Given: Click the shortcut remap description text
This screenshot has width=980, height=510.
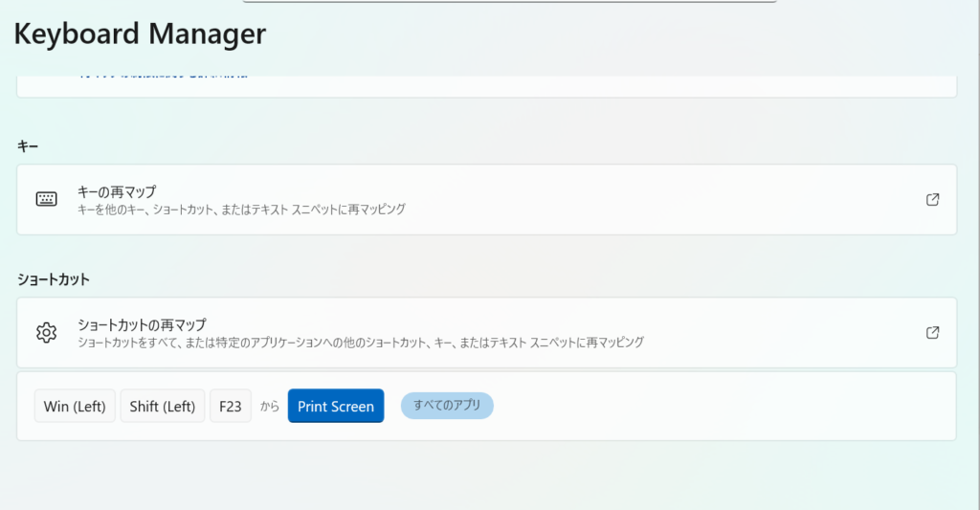Looking at the screenshot, I should (360, 342).
